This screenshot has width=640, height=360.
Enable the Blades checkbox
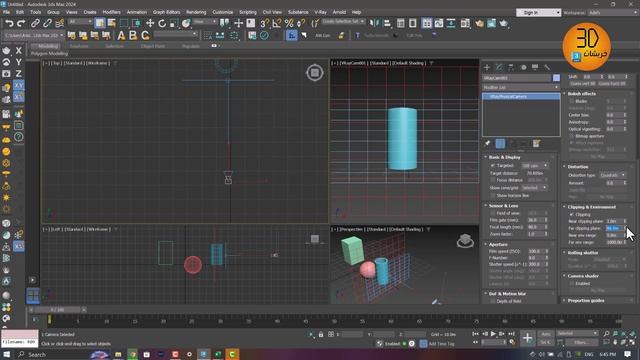tap(572, 101)
